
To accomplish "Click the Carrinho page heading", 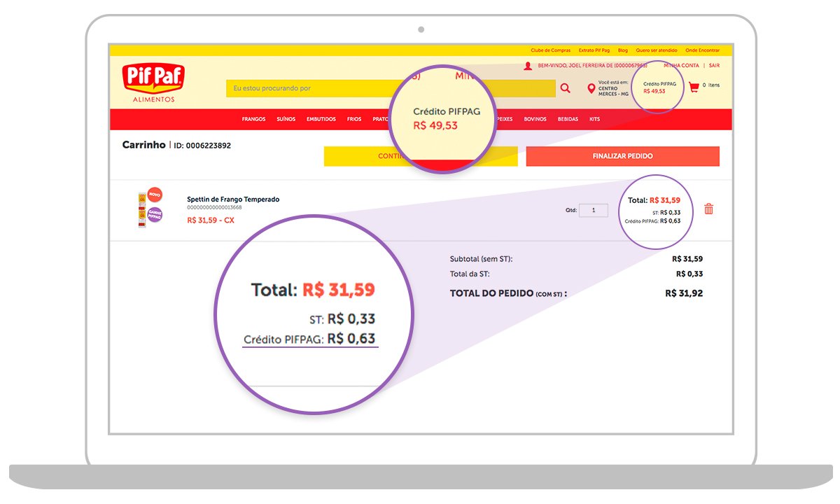I will click(144, 145).
